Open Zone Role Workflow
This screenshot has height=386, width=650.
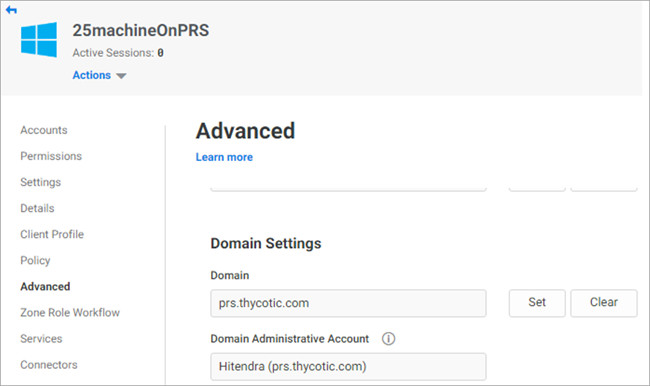click(x=70, y=313)
